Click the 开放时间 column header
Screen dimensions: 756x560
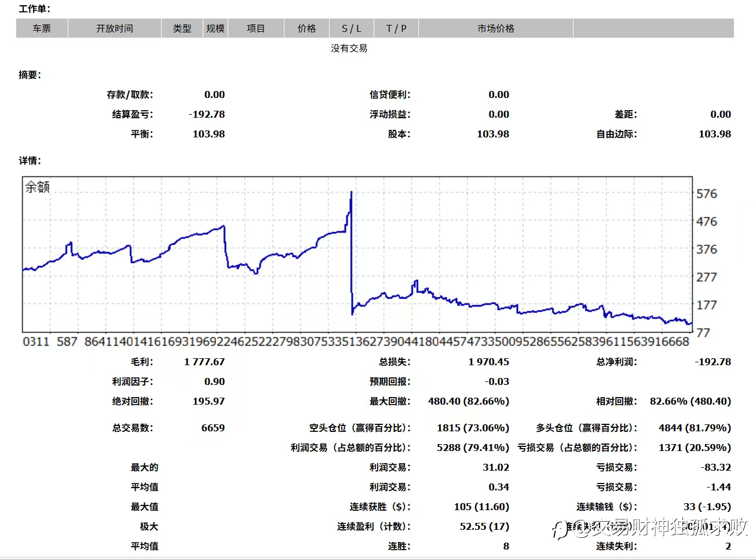tap(115, 28)
